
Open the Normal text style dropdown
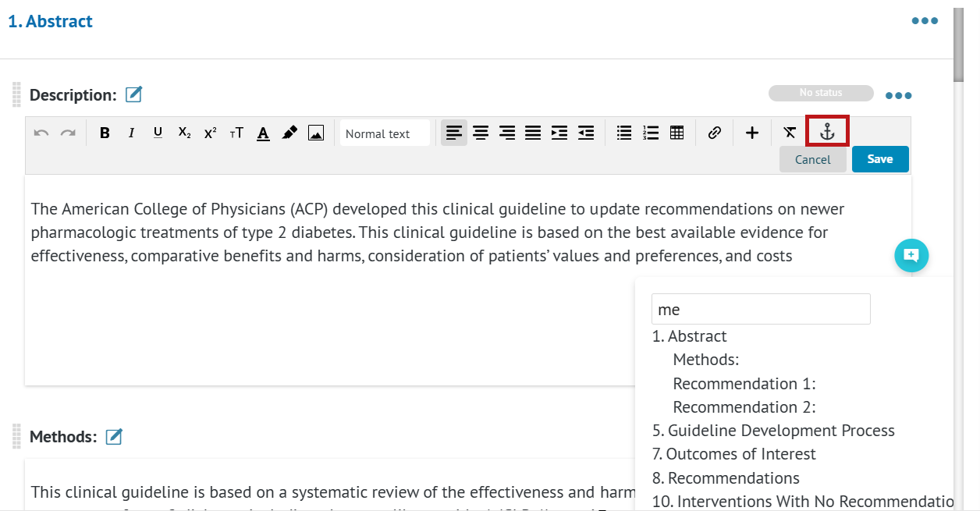pyautogui.click(x=385, y=133)
